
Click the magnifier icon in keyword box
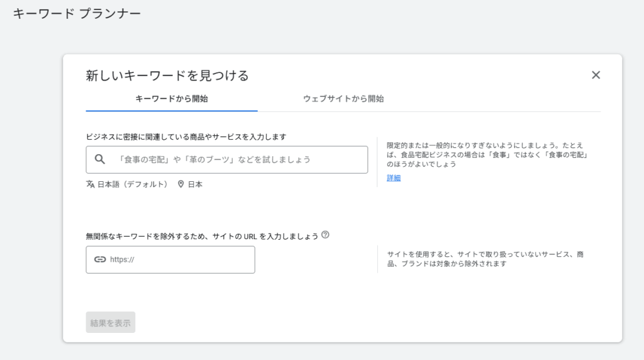pos(99,159)
